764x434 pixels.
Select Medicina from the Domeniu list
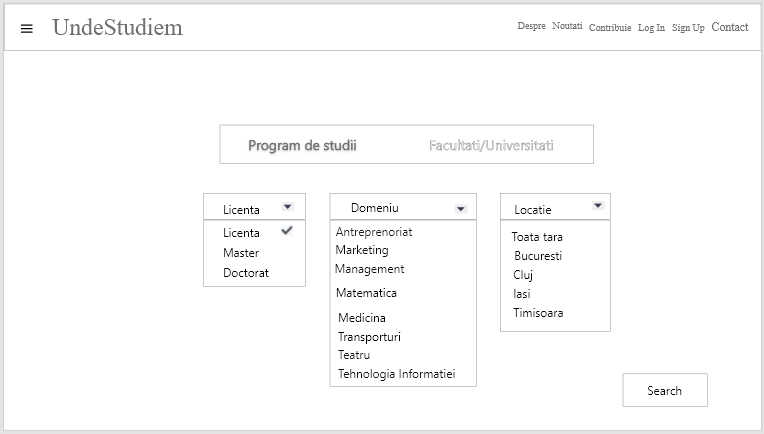click(x=362, y=318)
